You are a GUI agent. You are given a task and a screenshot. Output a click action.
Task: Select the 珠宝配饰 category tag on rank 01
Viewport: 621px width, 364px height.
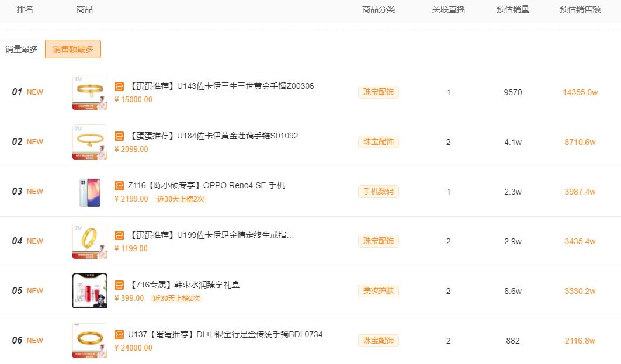coord(377,92)
